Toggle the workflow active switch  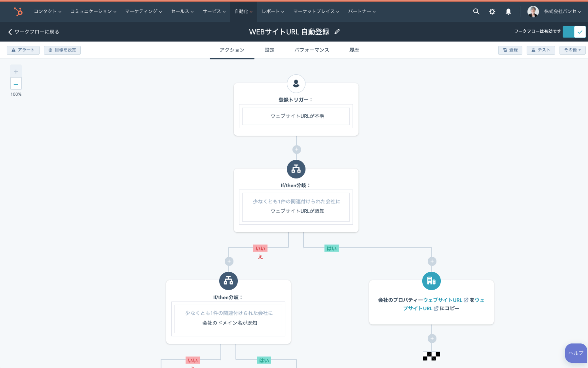click(574, 32)
